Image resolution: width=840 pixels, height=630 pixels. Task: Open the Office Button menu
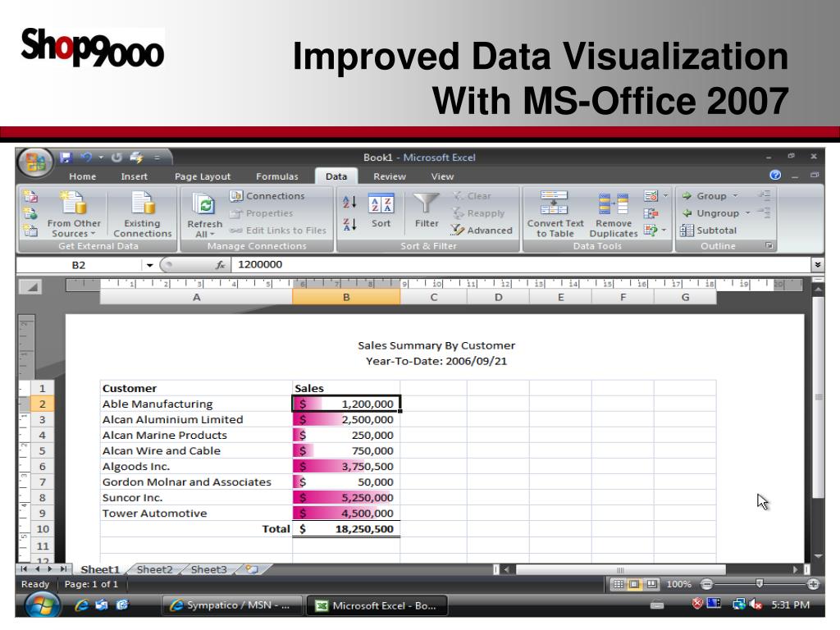(35, 161)
